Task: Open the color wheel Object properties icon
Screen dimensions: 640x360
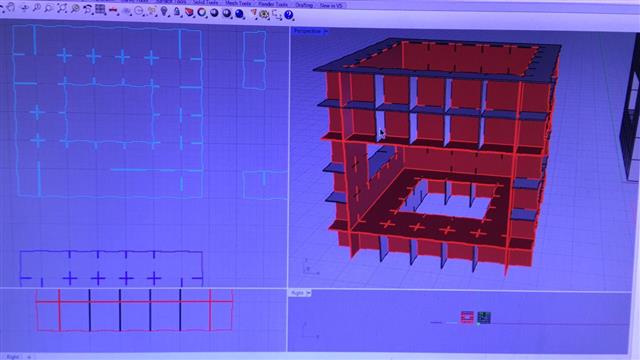Action: (202, 12)
